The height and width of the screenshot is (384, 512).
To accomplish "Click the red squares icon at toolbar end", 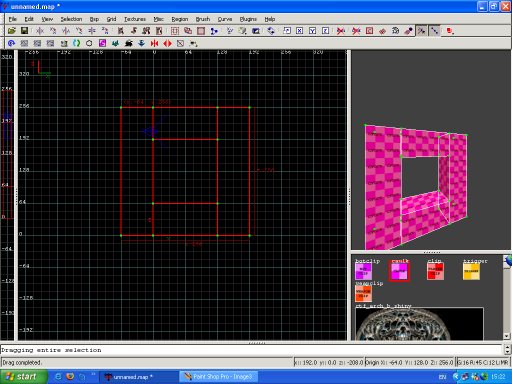I will 450,31.
